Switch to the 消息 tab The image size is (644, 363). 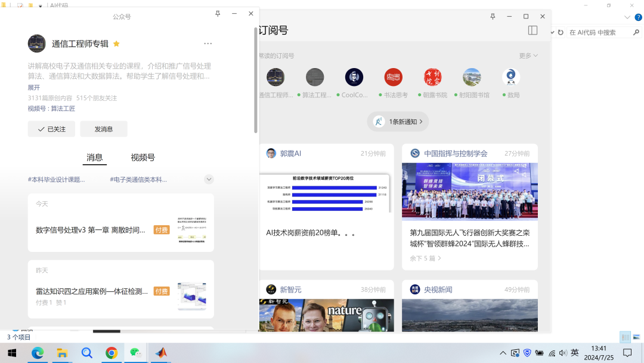point(94,158)
